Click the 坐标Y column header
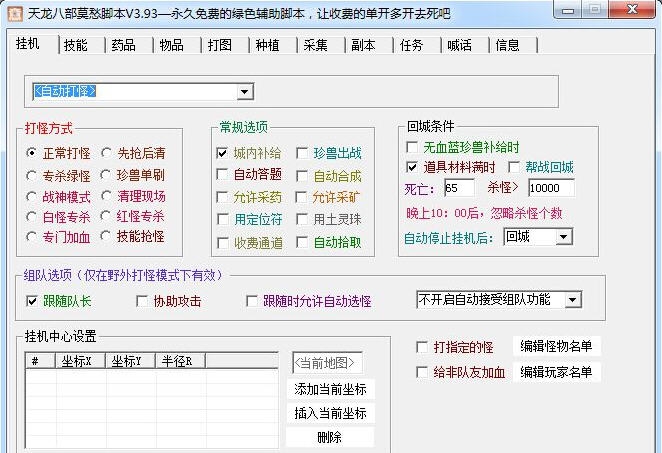This screenshot has width=662, height=453. 130,361
